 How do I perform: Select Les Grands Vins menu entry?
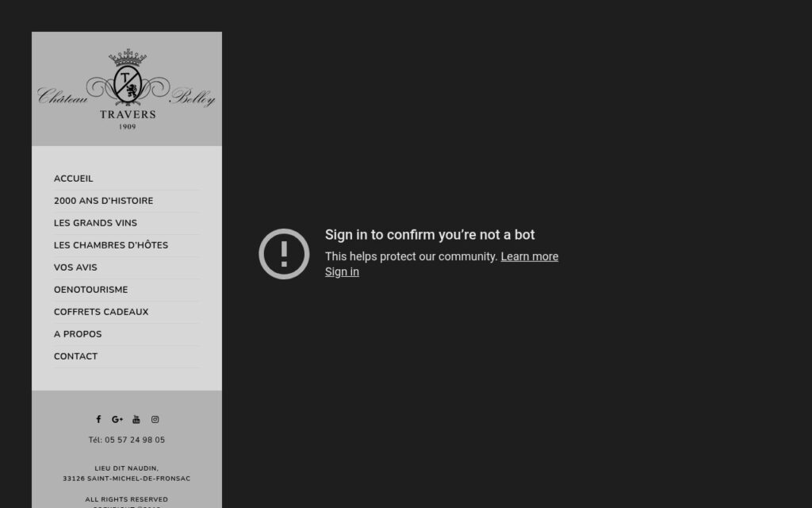pos(95,223)
